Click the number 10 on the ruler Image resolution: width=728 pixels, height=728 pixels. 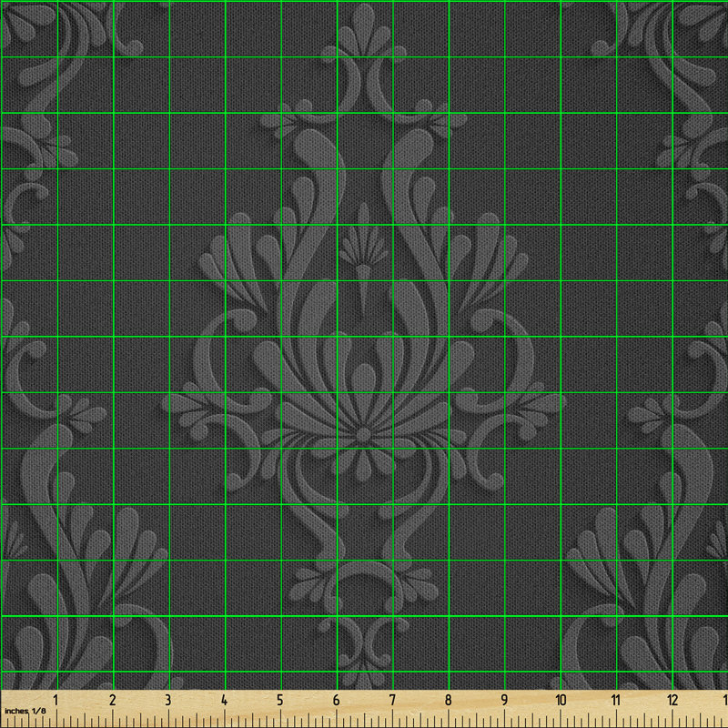pos(561,700)
